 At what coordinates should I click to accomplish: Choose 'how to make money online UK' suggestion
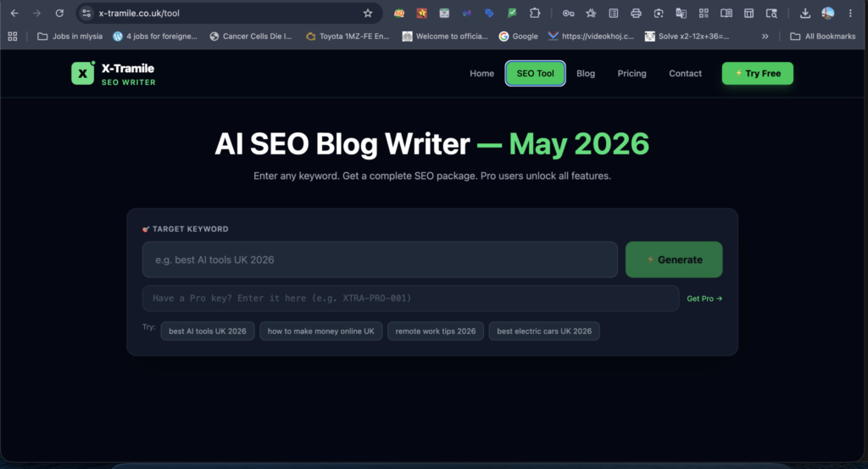coord(321,331)
